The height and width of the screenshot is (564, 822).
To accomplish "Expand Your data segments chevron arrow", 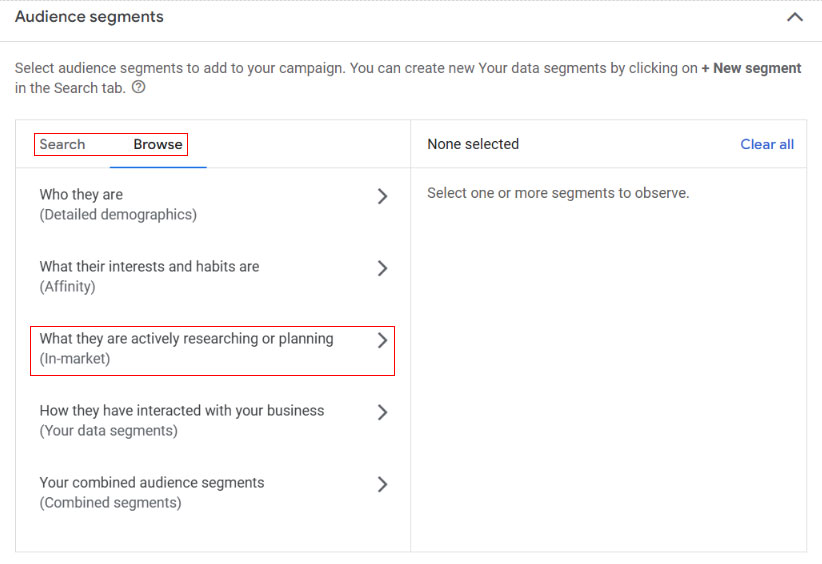I will click(382, 412).
